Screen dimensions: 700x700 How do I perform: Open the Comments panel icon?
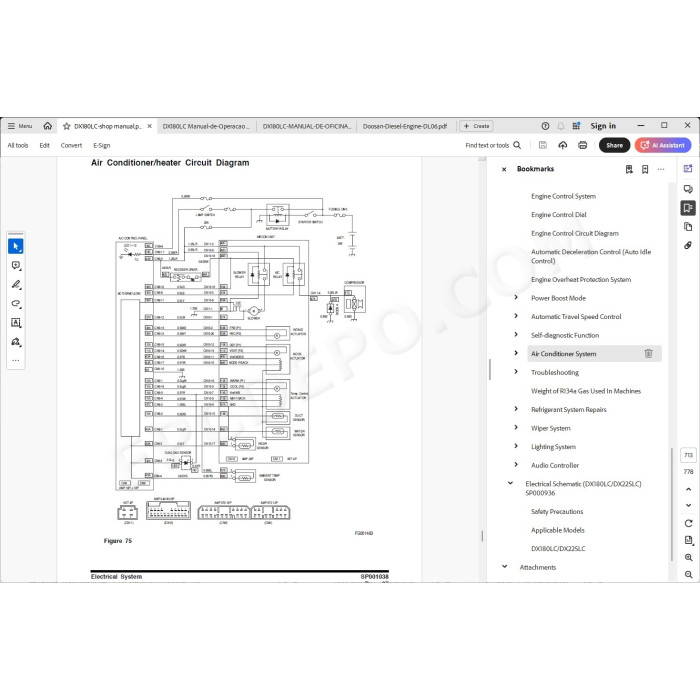coord(688,189)
